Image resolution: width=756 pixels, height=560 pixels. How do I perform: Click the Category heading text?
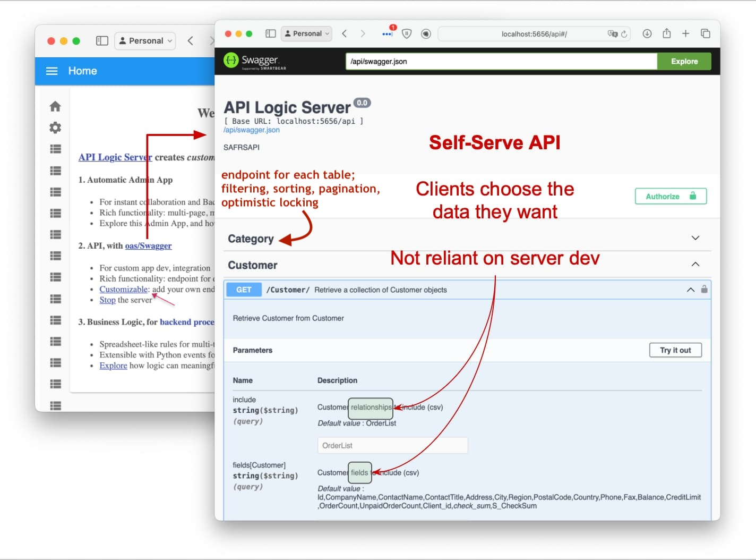pos(251,239)
